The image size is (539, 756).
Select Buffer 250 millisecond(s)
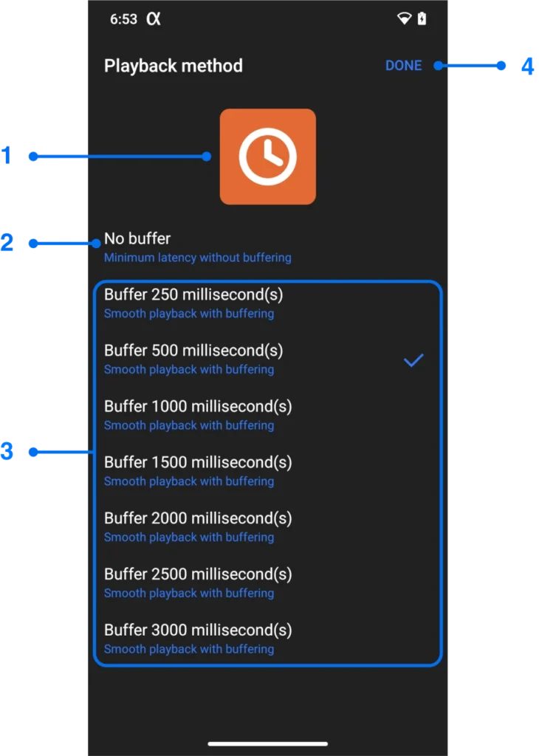click(x=193, y=294)
